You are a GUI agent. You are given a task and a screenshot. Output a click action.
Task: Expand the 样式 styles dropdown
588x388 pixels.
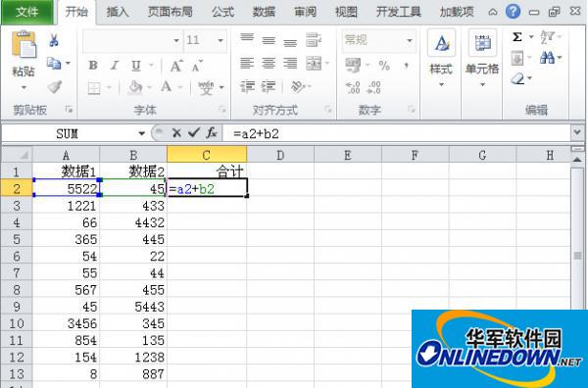pos(441,85)
